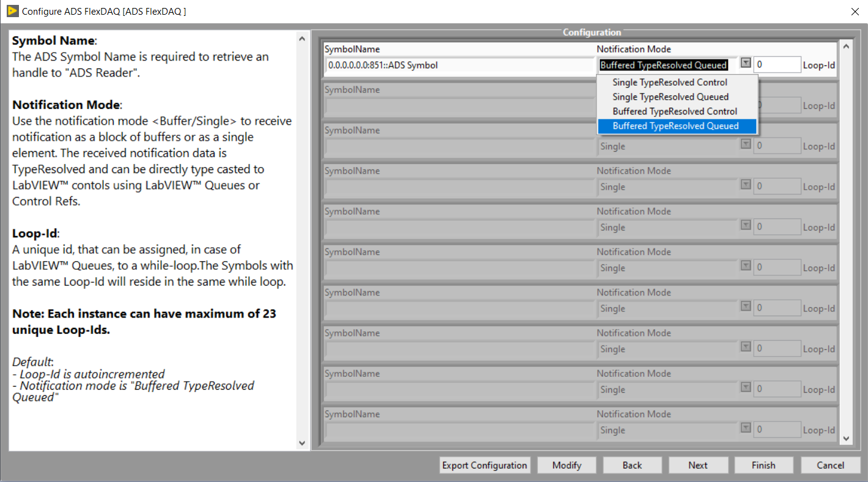868x482 pixels.
Task: Cancel the configuration dialog
Action: click(x=830, y=465)
